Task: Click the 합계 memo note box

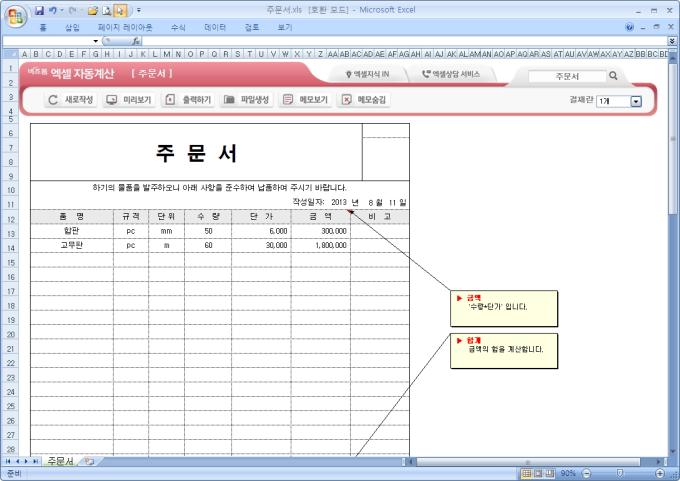Action: pyautogui.click(x=504, y=351)
